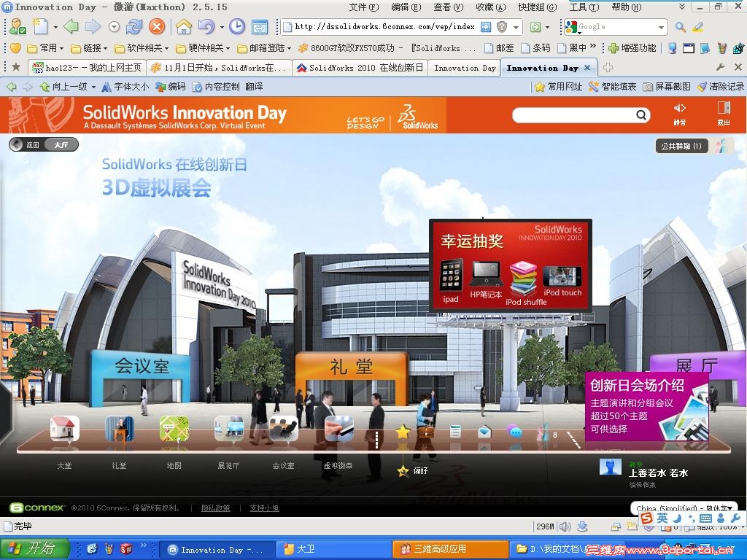Switch to 三維高级应用 taskbar window

[x=452, y=550]
